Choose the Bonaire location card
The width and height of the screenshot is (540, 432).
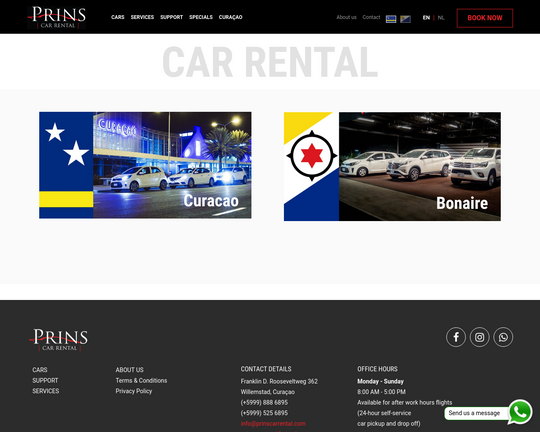click(392, 166)
